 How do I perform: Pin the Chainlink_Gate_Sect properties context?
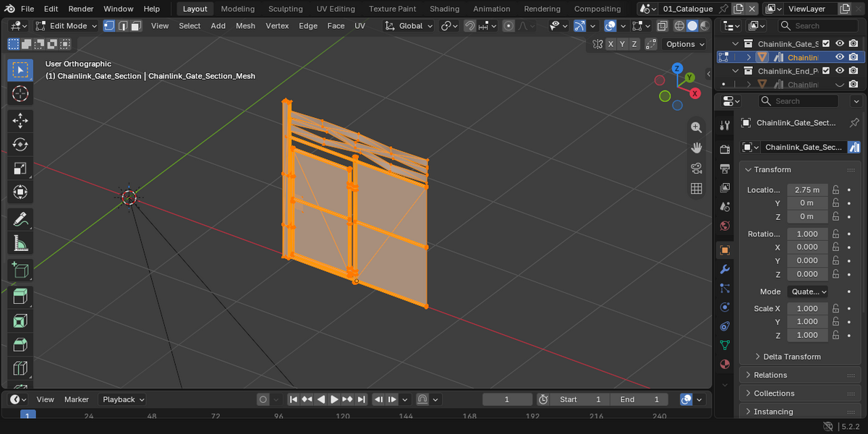pyautogui.click(x=854, y=123)
